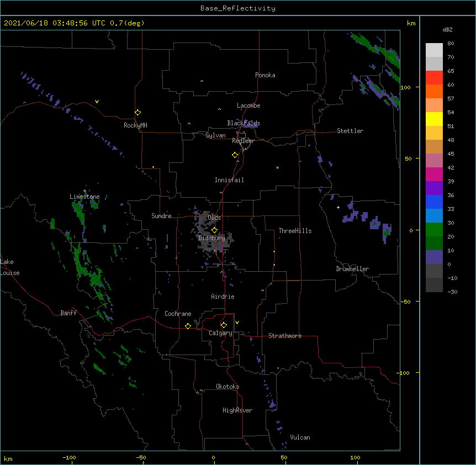Click the Blackfalds city label

[244, 123]
